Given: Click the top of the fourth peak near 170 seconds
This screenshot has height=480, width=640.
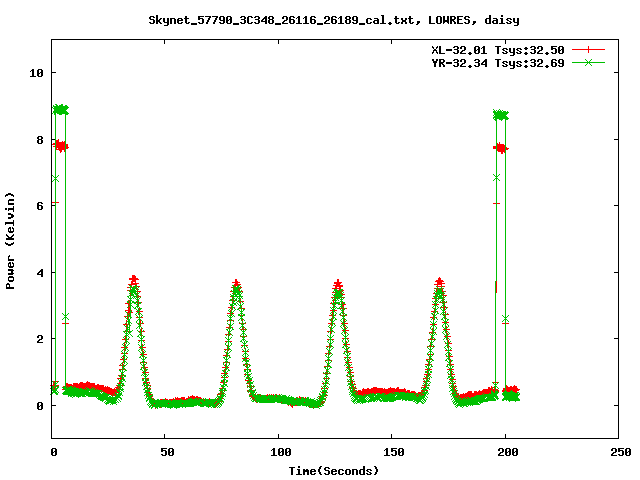Looking at the screenshot, I should pos(439,284).
